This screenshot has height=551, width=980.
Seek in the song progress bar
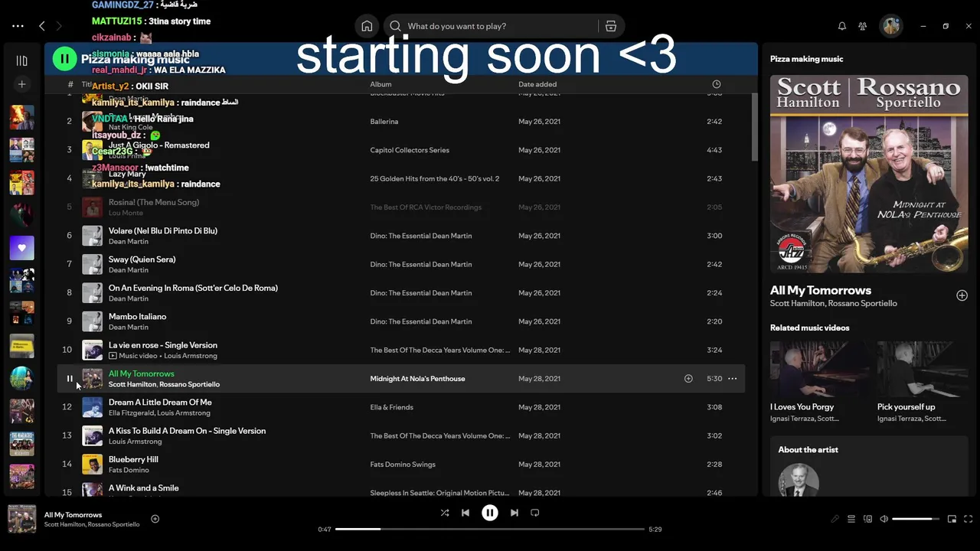coord(490,529)
